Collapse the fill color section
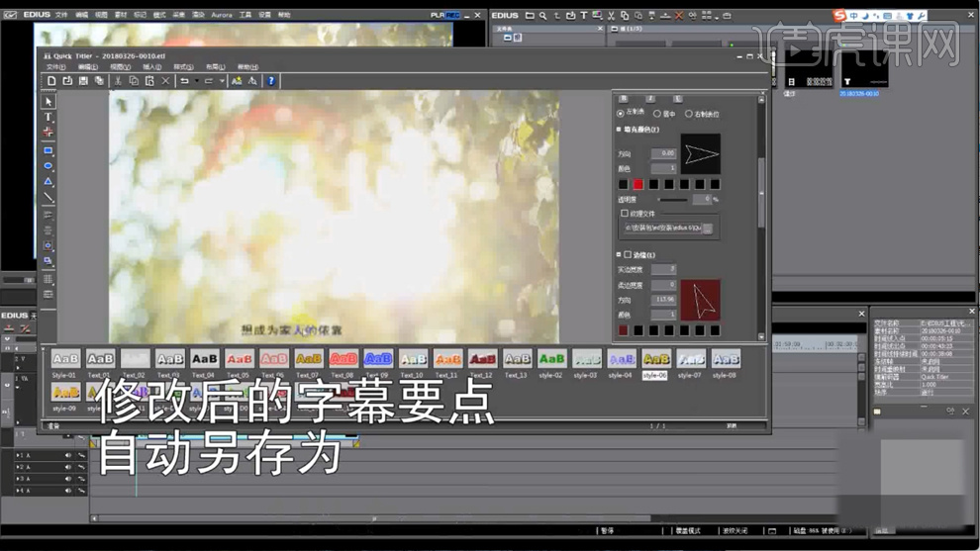 point(619,130)
